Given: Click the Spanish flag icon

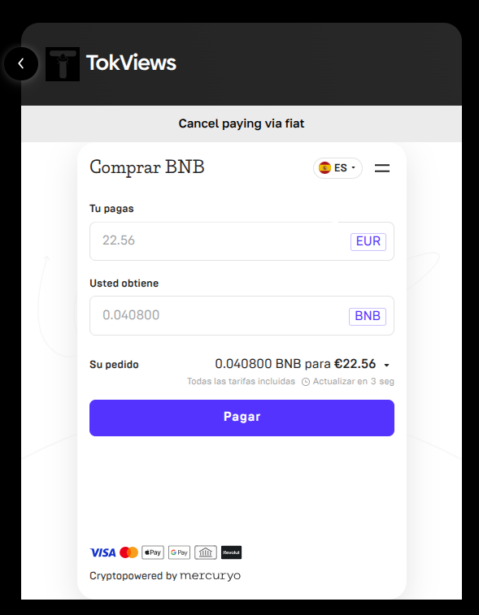Looking at the screenshot, I should coord(325,168).
